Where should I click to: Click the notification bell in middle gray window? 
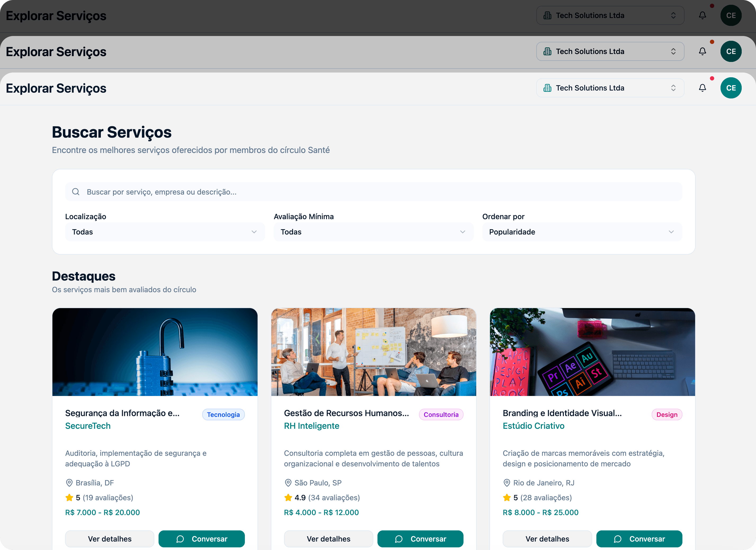[702, 51]
